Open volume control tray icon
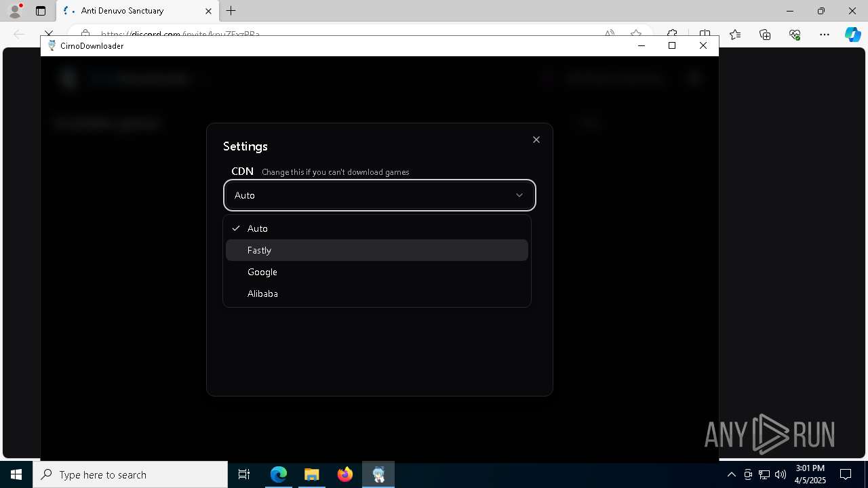 [x=781, y=474]
